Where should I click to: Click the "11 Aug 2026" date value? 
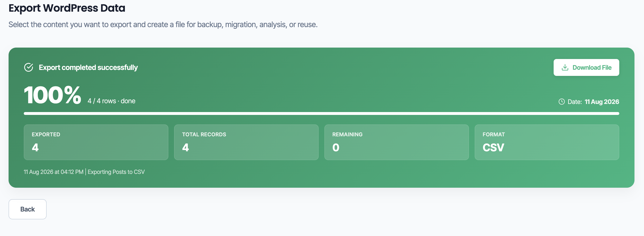click(x=602, y=102)
